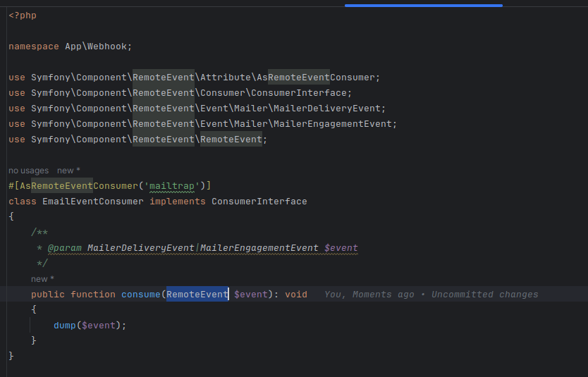Click the 'Uncommitted changes' blame annotation
588x377 pixels.
click(x=484, y=294)
